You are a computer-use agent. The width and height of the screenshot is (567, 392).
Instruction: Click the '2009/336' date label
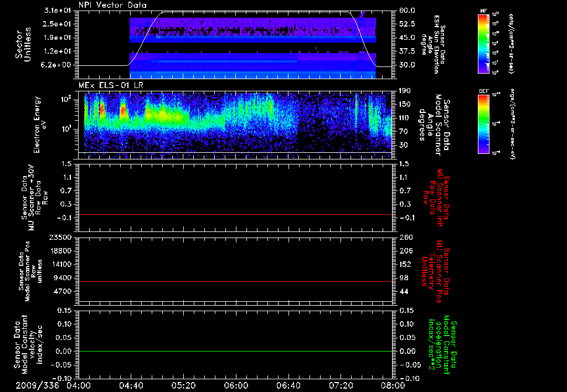(37, 385)
